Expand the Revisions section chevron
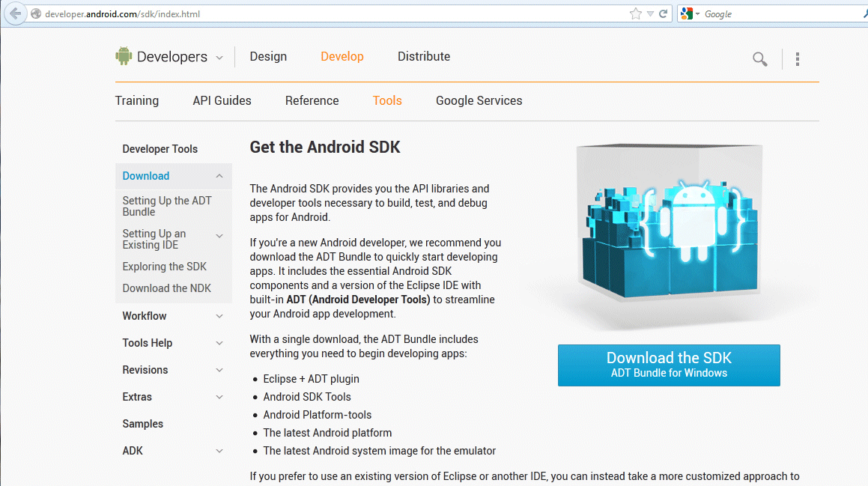The width and height of the screenshot is (868, 486). coord(219,370)
